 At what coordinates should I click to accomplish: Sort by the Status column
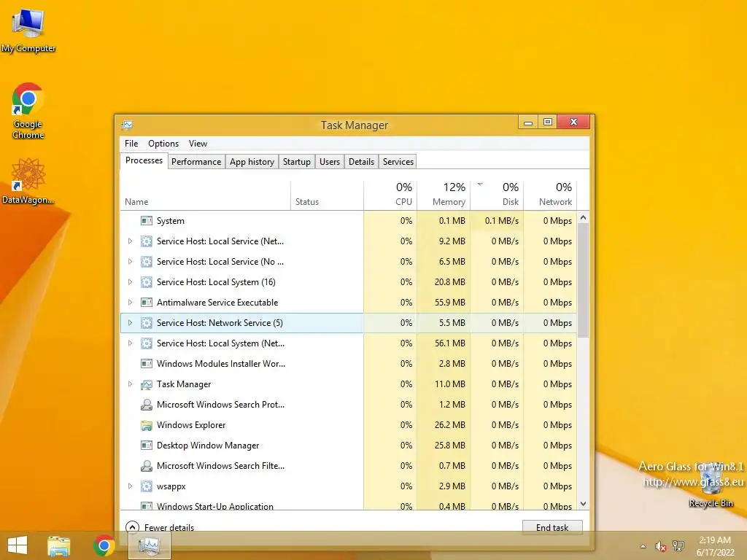pyautogui.click(x=327, y=195)
